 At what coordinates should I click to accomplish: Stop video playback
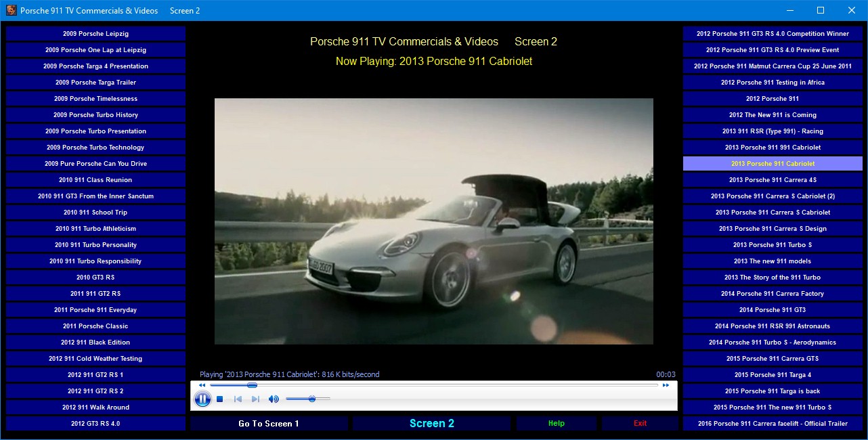220,399
